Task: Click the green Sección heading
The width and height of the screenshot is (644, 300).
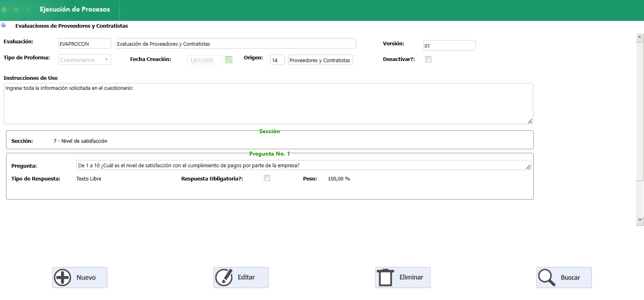Action: [x=269, y=131]
